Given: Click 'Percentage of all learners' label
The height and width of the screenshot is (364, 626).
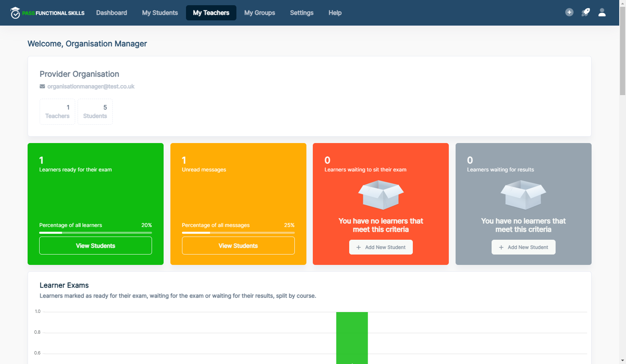Looking at the screenshot, I should [71, 225].
